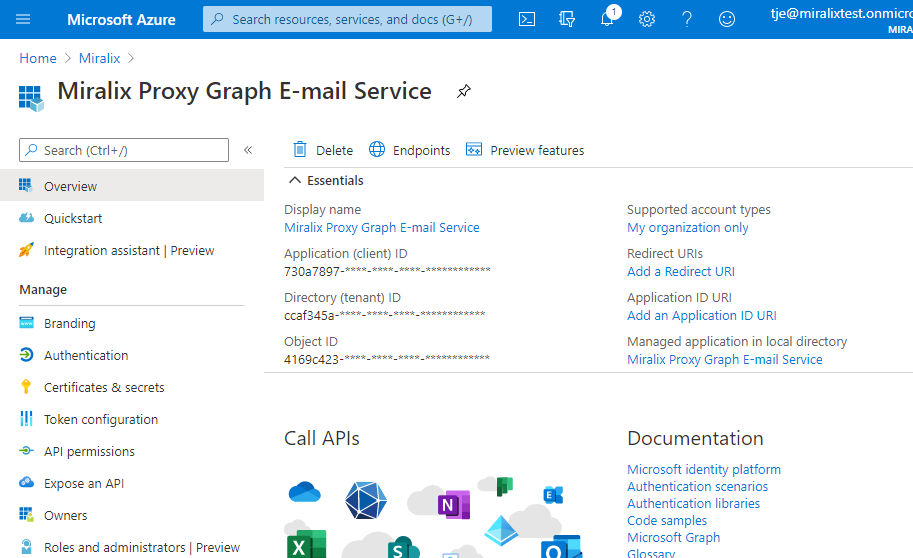Go to Home breadcrumb
This screenshot has height=558, width=913.
[x=38, y=58]
